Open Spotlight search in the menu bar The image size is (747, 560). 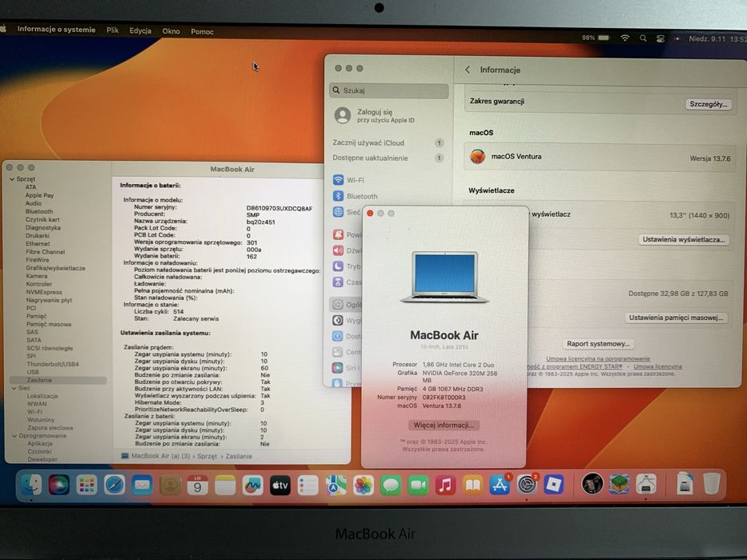643,38
